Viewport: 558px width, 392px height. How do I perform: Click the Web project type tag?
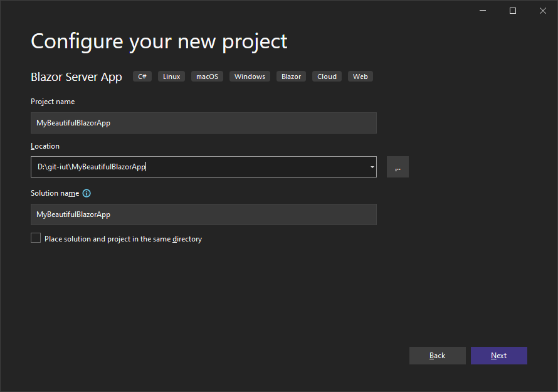click(x=360, y=77)
